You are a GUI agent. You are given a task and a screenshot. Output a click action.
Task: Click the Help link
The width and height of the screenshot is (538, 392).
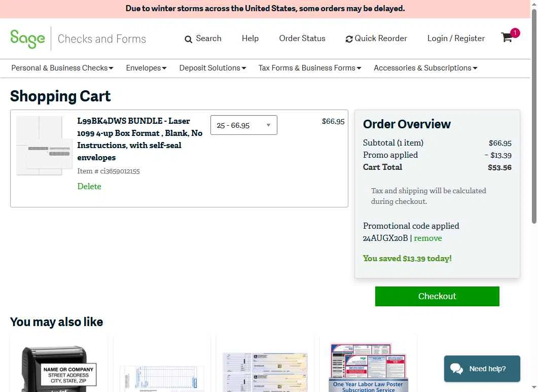250,39
